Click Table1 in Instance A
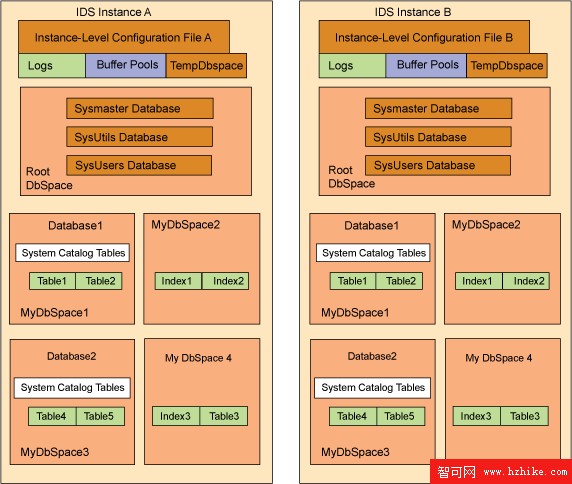Viewport: 572px width, 484px height. click(52, 281)
